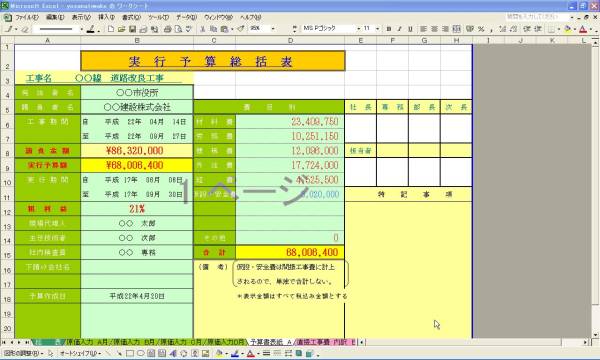Image resolution: width=600 pixels, height=360 pixels.
Task: Toggle Underline formatting
Action: (x=410, y=29)
